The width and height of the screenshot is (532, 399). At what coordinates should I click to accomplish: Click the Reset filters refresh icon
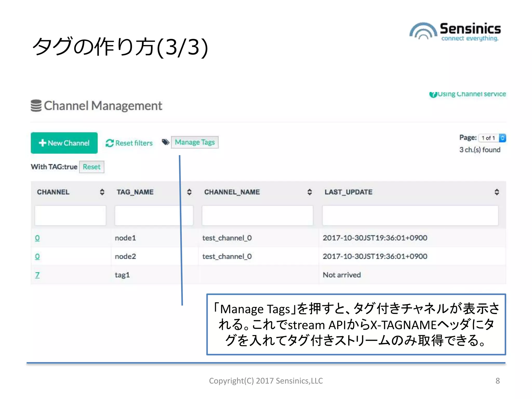click(x=109, y=143)
